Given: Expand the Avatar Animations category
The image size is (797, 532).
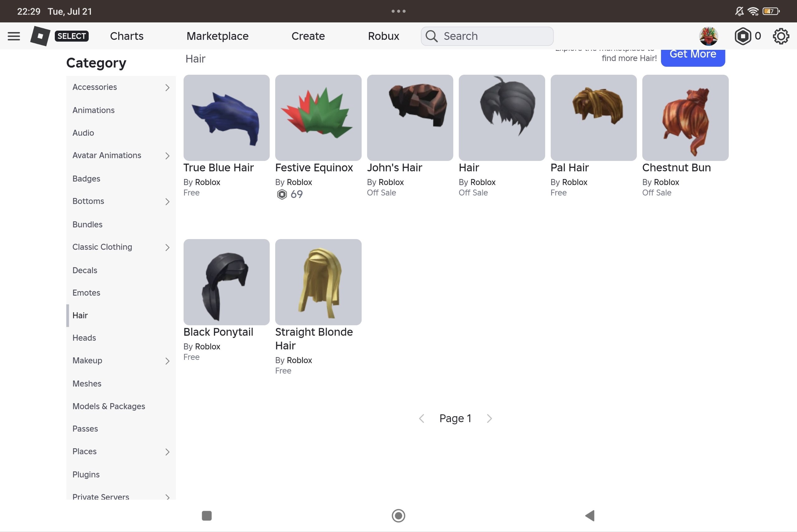Looking at the screenshot, I should (167, 156).
